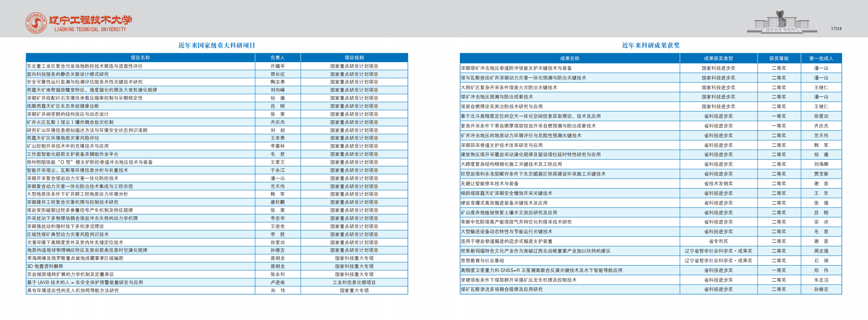Select project 矿山控制开采技术中的充填技术与应用
Viewport: 868px width, 320px height.
pyautogui.click(x=68, y=146)
